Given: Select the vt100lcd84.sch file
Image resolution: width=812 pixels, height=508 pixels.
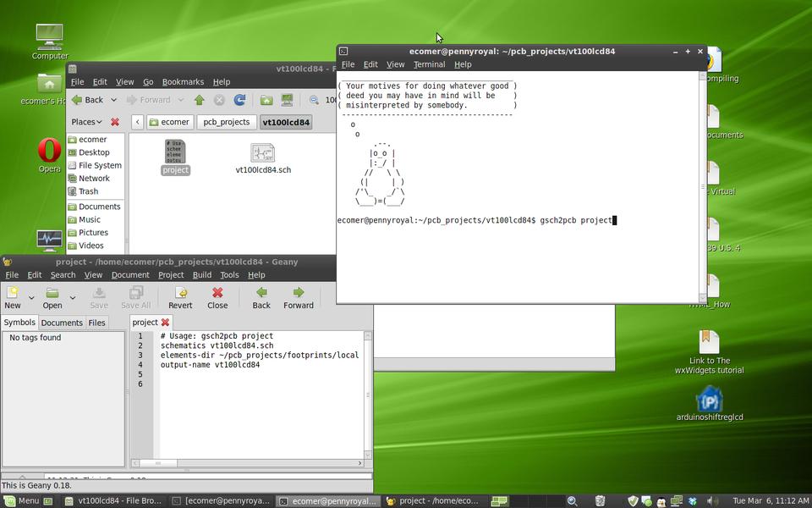Looking at the screenshot, I should point(263,157).
